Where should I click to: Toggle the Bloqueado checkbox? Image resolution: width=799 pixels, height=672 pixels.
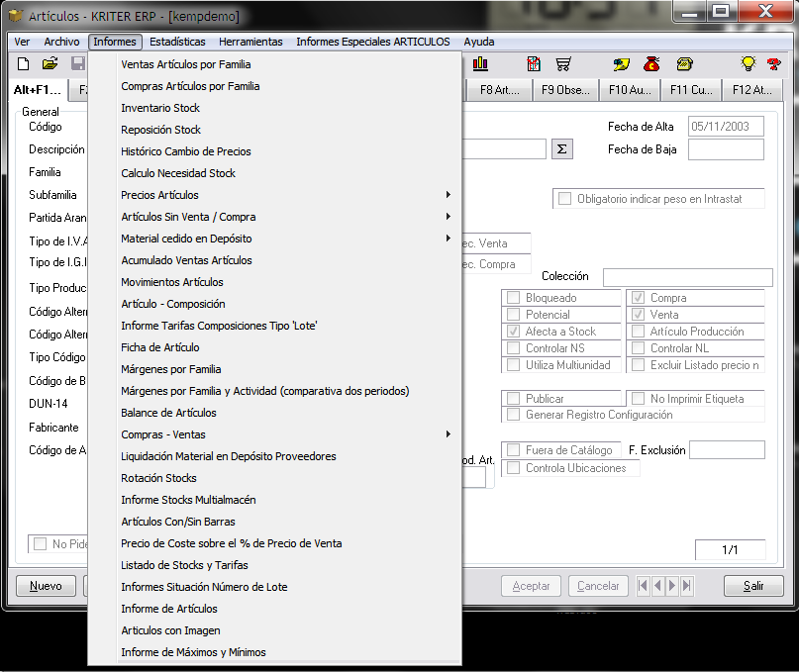(x=513, y=298)
